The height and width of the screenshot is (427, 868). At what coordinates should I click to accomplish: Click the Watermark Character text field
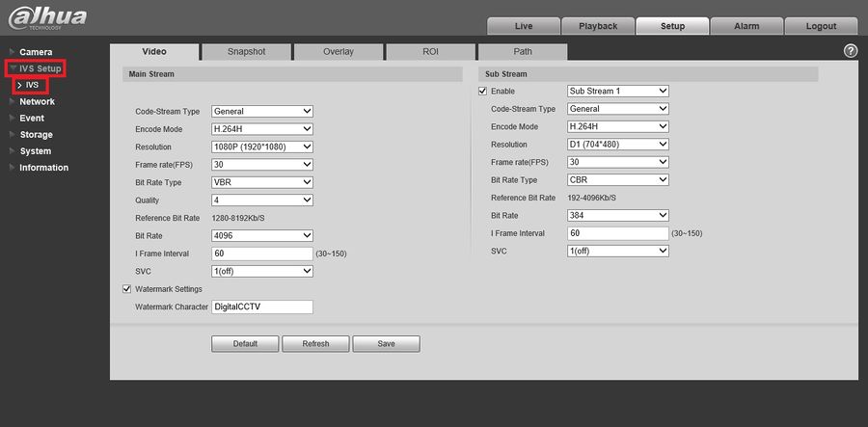pyautogui.click(x=262, y=307)
